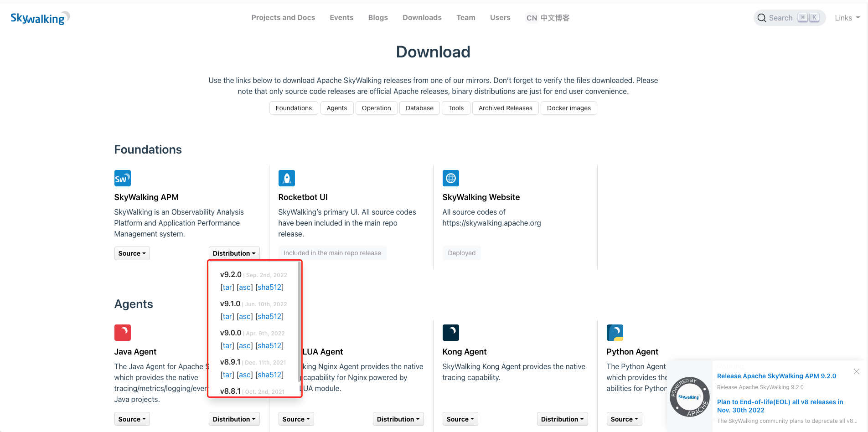Screen dimensions: 868x432
Task: Open the CN 中文博客 link
Action: tap(548, 18)
